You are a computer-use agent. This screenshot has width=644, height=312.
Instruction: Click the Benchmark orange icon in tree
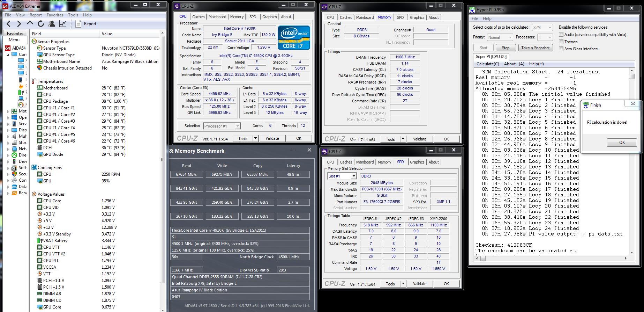[14, 193]
